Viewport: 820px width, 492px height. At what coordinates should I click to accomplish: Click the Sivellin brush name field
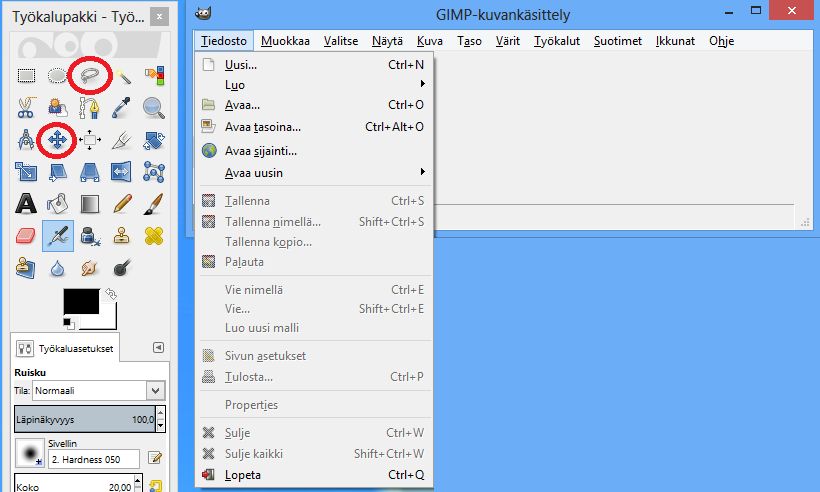point(95,457)
